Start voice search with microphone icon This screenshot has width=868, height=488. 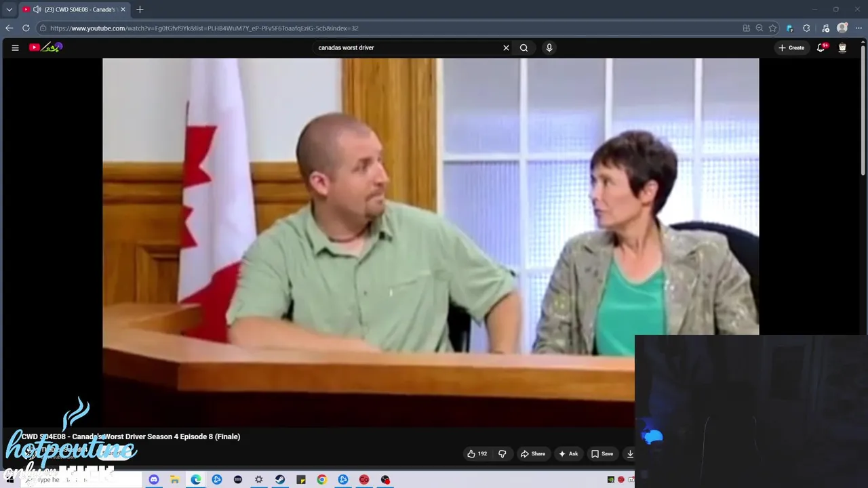coord(549,47)
